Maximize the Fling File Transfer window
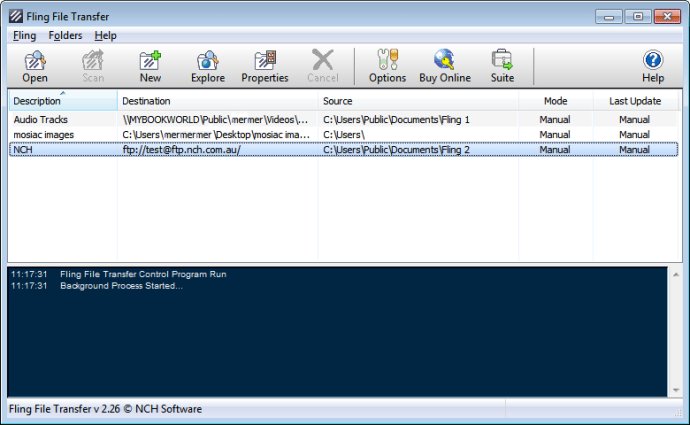690x425 pixels. point(638,17)
